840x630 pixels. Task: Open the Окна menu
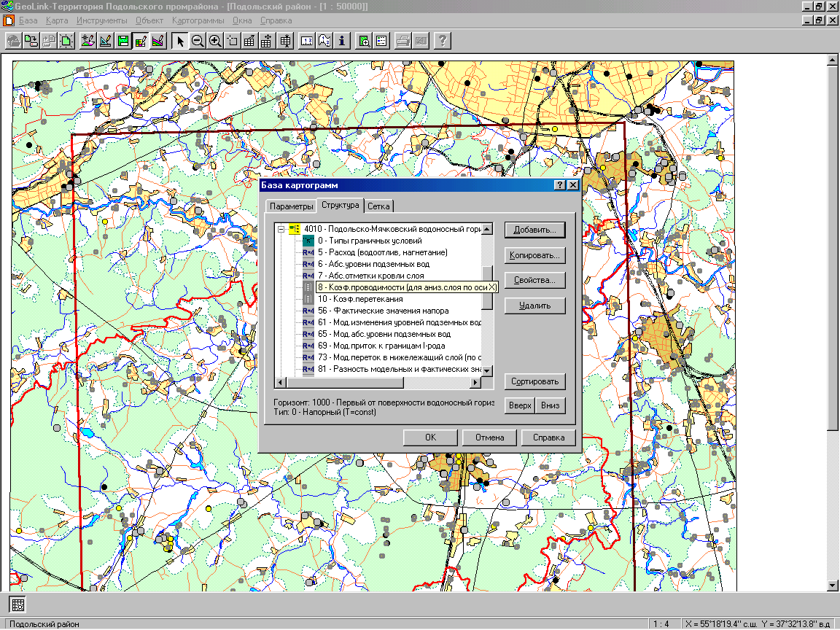242,20
